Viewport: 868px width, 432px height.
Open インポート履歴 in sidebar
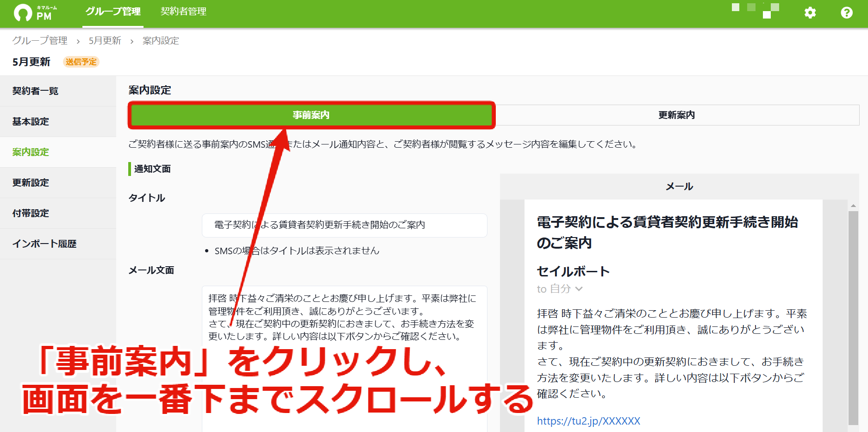click(58, 244)
